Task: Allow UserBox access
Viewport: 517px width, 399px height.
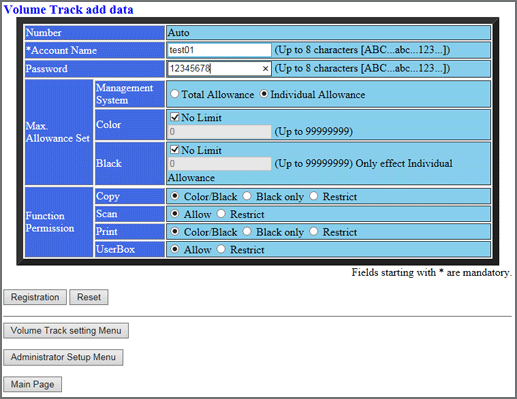Action: [x=175, y=249]
